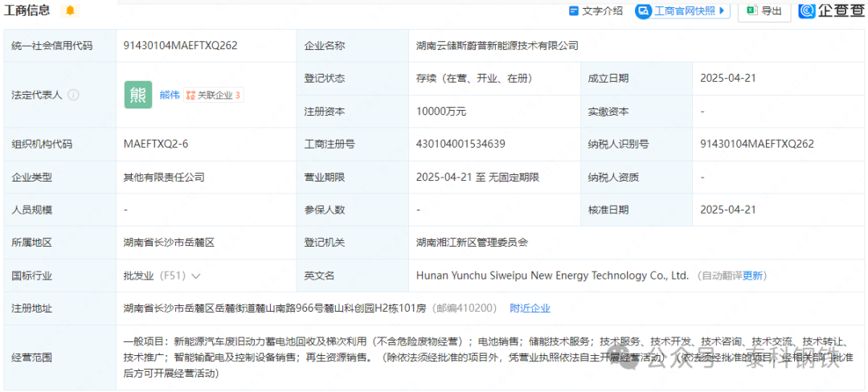
Task: Open 附近企业 link
Action: click(530, 308)
